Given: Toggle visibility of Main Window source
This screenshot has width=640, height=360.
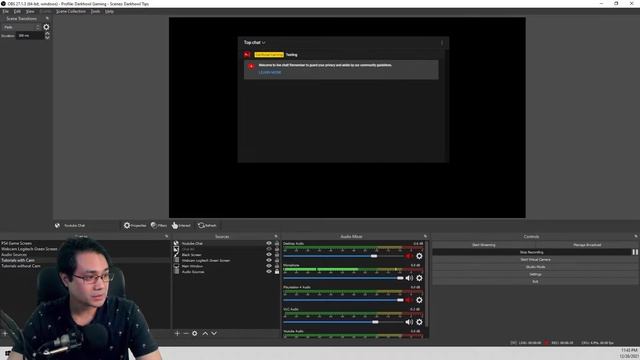Looking at the screenshot, I should tap(269, 266).
